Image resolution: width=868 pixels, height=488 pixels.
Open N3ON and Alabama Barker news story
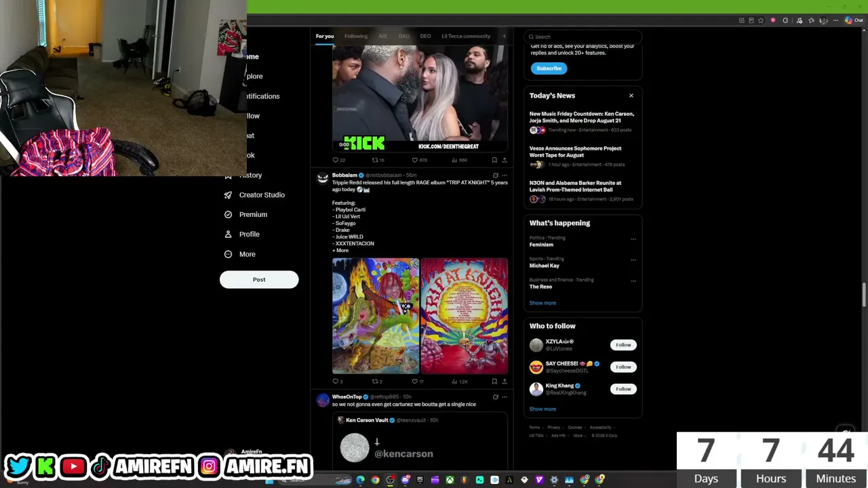pyautogui.click(x=582, y=190)
